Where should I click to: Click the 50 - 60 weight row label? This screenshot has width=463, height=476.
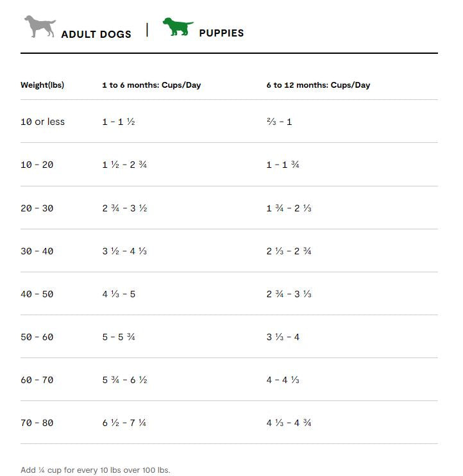pyautogui.click(x=37, y=337)
